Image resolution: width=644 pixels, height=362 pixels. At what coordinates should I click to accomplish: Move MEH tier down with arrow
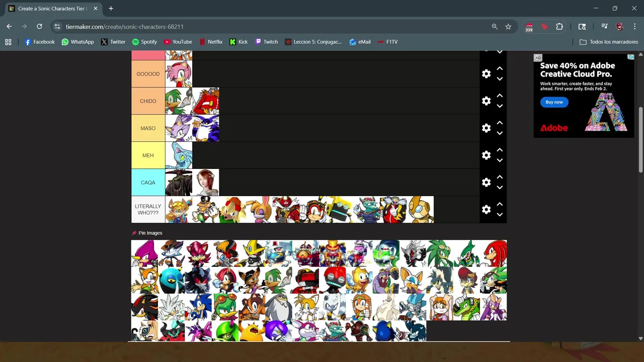pyautogui.click(x=500, y=160)
